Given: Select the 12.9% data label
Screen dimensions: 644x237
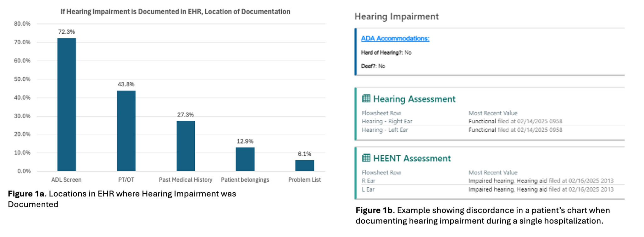Looking at the screenshot, I should pos(245,141).
